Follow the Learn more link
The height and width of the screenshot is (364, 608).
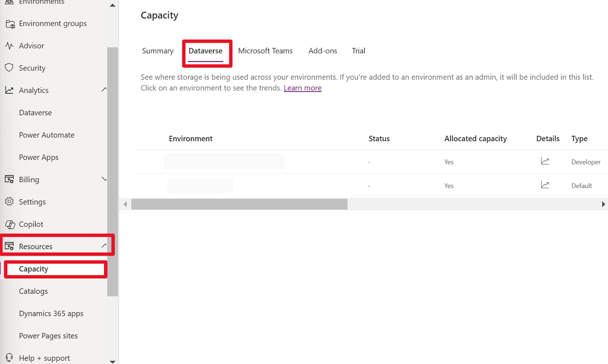[302, 88]
